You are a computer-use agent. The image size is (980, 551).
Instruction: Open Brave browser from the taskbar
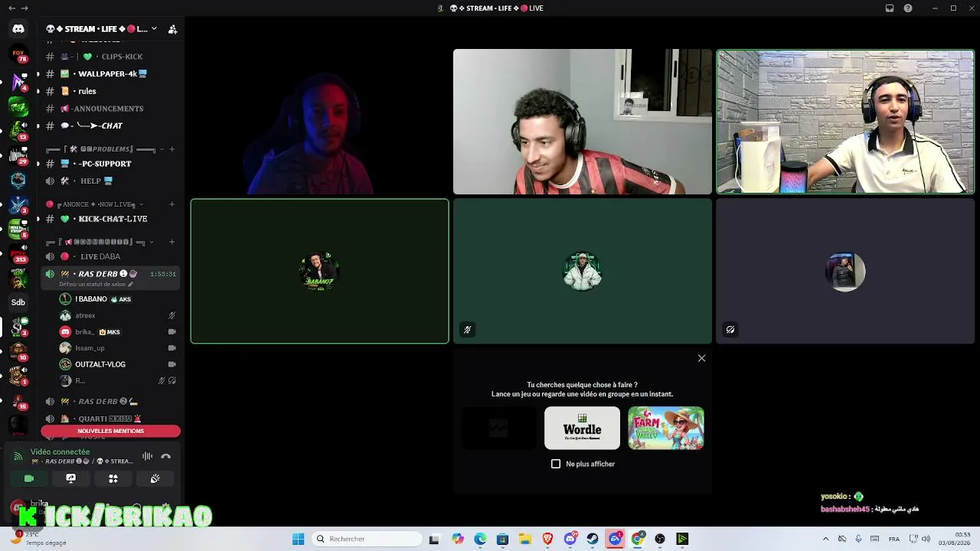[x=547, y=539]
